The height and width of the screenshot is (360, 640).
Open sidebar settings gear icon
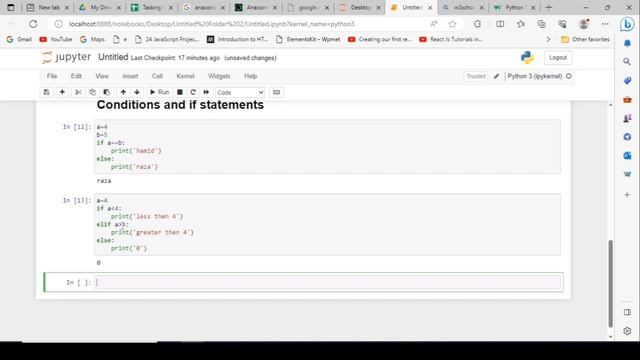click(x=627, y=331)
